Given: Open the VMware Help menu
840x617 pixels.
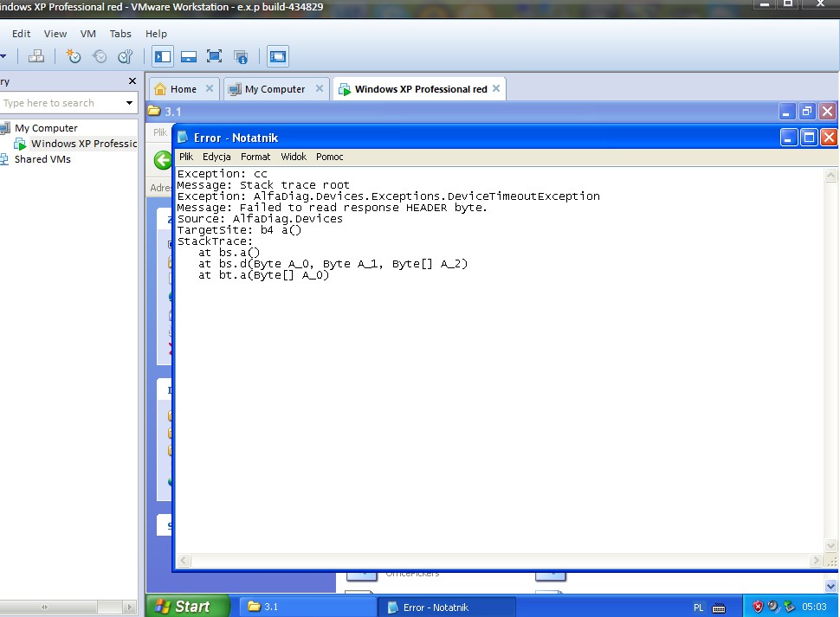Looking at the screenshot, I should pos(156,34).
